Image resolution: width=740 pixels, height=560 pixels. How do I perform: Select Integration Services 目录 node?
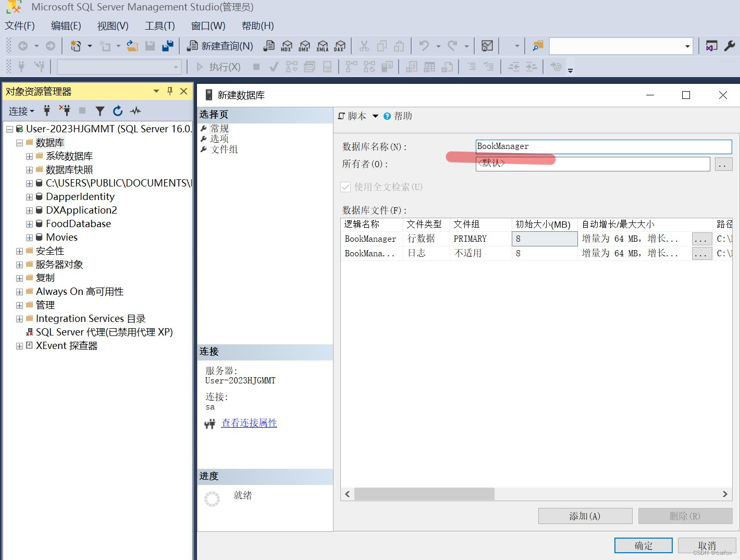coord(91,319)
